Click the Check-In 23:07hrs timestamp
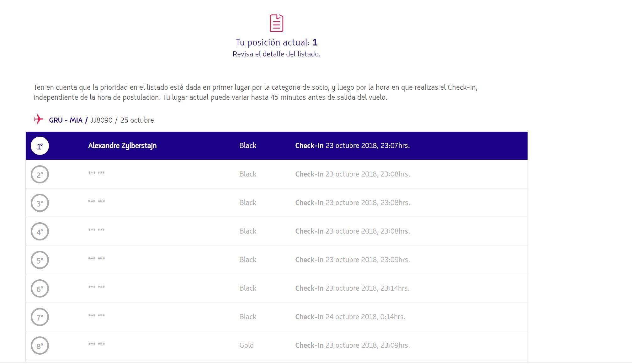This screenshot has width=632, height=364. [x=353, y=145]
